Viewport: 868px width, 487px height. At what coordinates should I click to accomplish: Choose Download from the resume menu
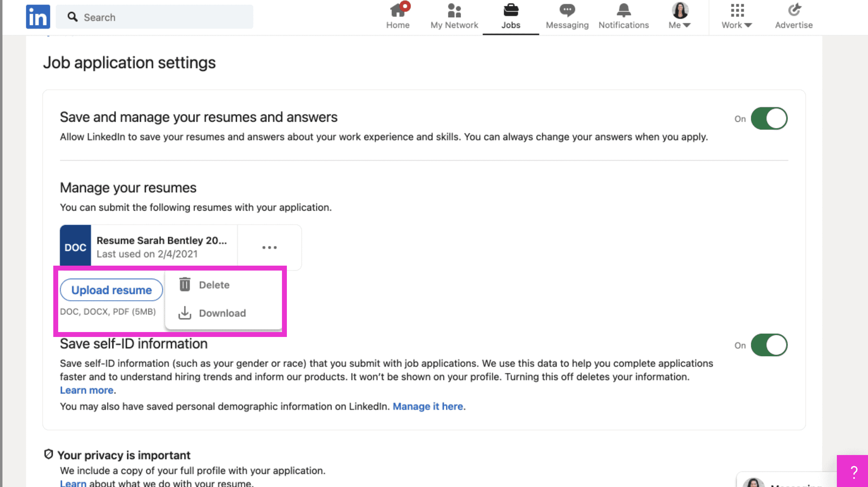coord(222,313)
